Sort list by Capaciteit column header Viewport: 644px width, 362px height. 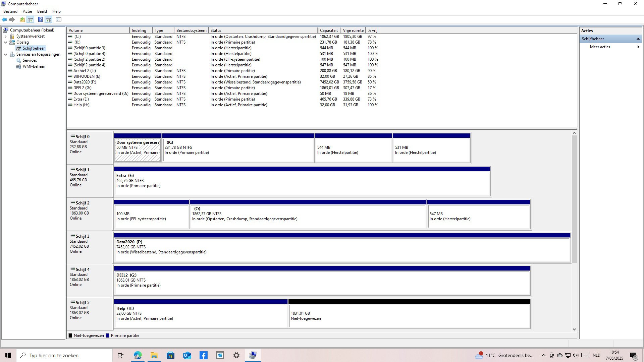[x=328, y=31]
